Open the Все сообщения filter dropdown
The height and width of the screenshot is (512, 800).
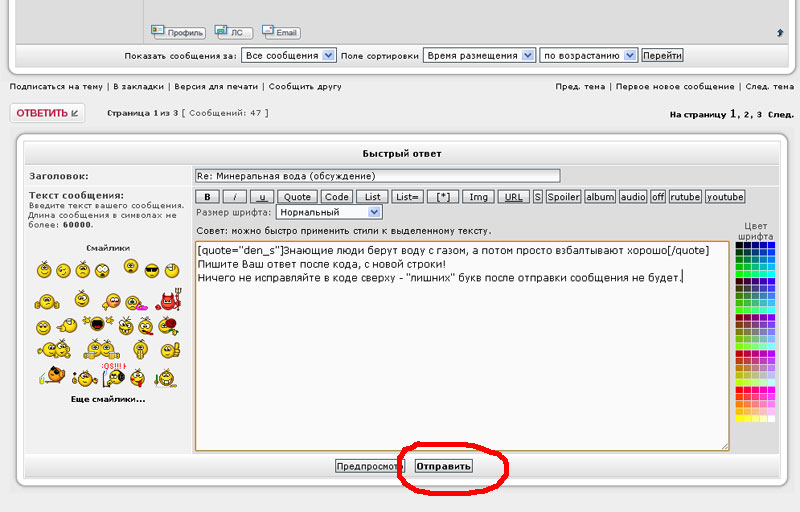tap(281, 56)
